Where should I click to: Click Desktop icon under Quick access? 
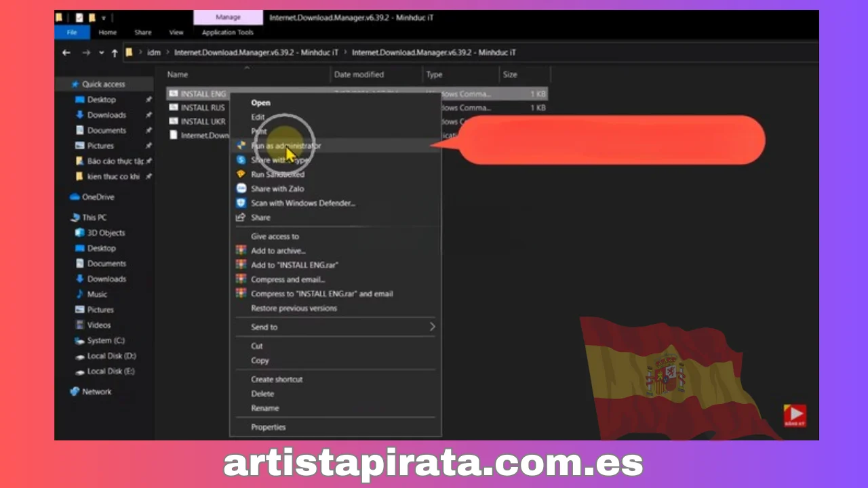coord(81,100)
